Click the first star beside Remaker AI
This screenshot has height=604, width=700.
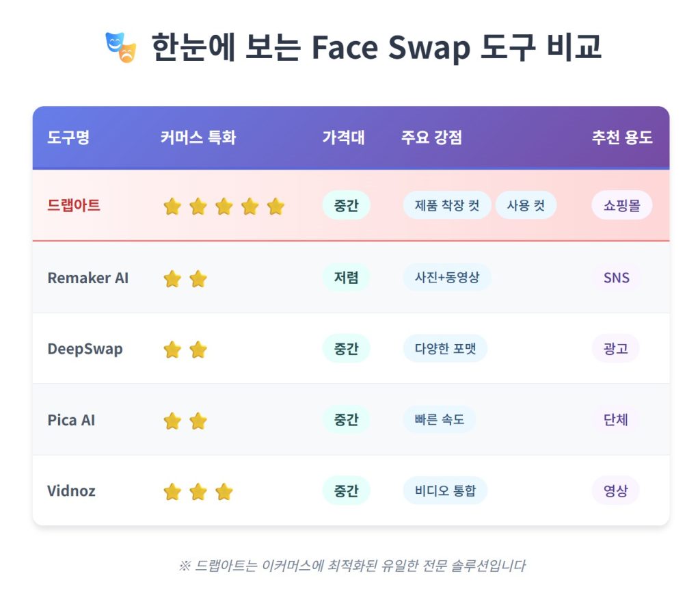click(x=172, y=279)
